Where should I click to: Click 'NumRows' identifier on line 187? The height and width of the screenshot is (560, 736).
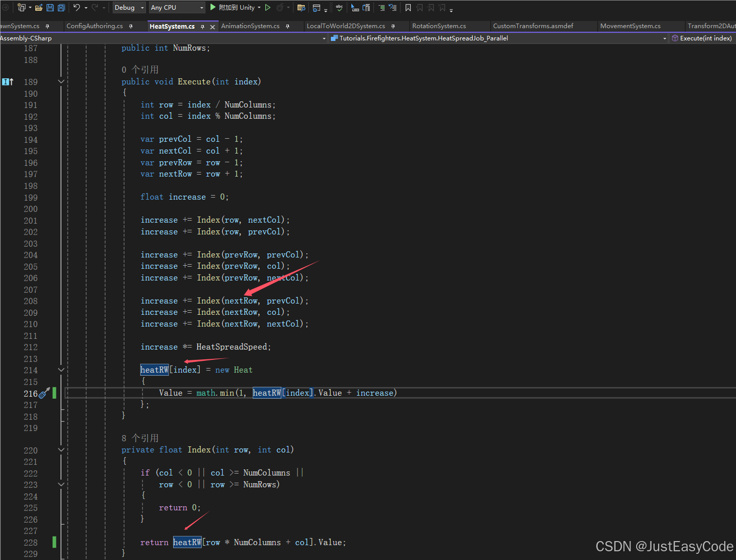click(189, 48)
